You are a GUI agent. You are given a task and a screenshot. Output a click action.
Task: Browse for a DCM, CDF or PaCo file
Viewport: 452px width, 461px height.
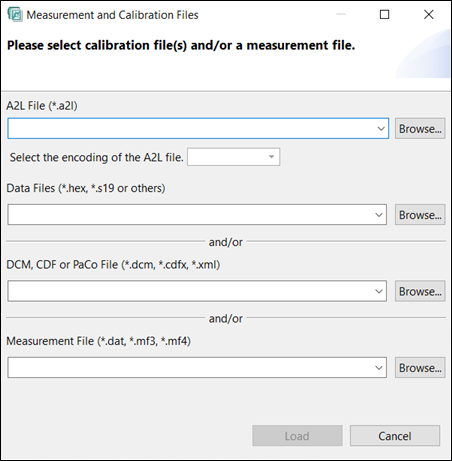(x=420, y=291)
